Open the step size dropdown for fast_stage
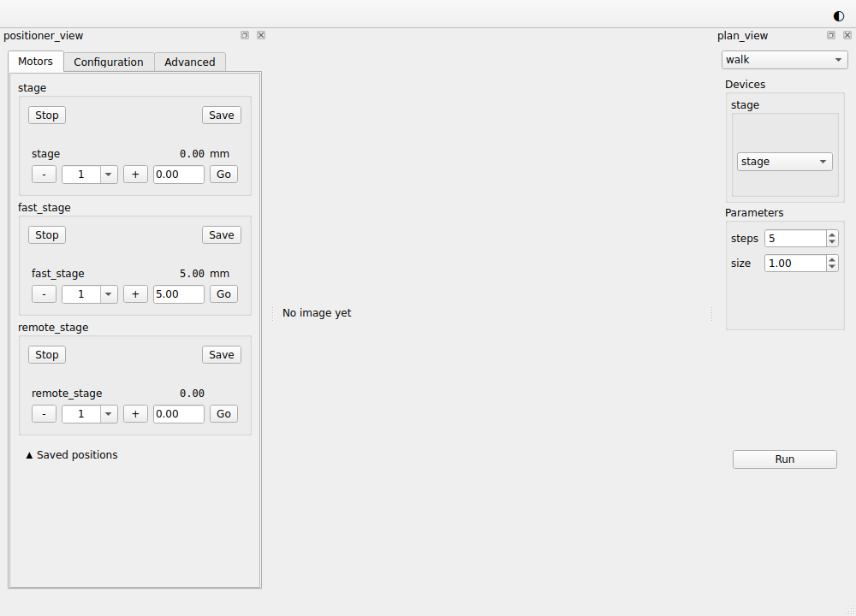 (x=108, y=294)
